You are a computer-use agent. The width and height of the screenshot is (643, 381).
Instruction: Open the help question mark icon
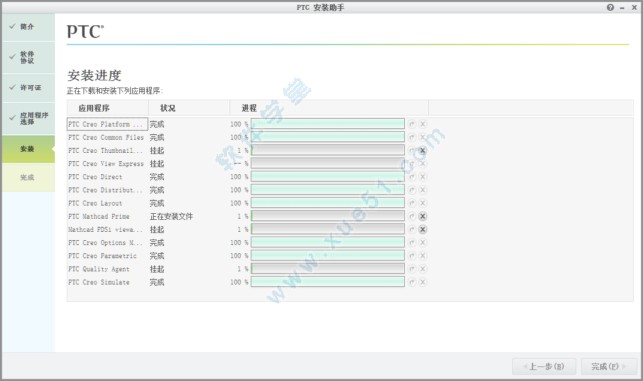[x=610, y=7]
